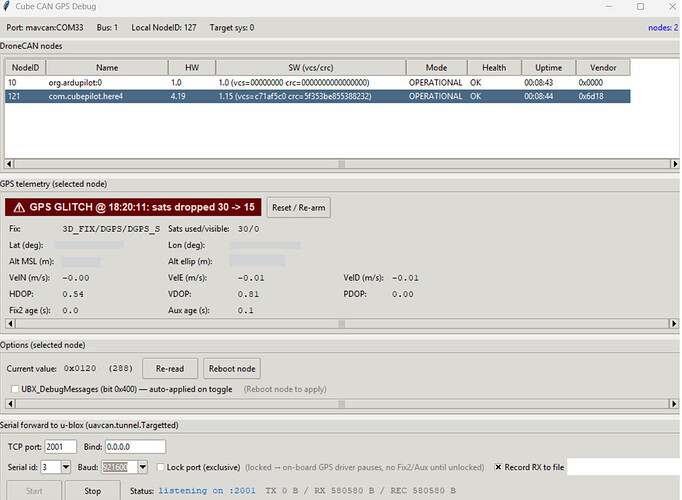This screenshot has height=500, width=682.
Task: Click left arrow of GPS telemetry scrollbar
Action: tap(10, 323)
